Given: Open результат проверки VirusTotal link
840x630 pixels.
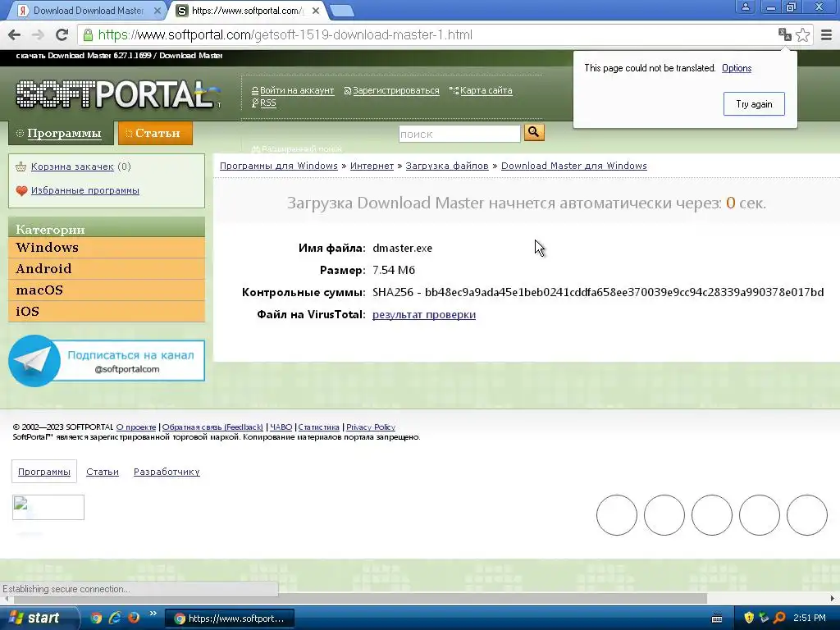Looking at the screenshot, I should tap(424, 314).
